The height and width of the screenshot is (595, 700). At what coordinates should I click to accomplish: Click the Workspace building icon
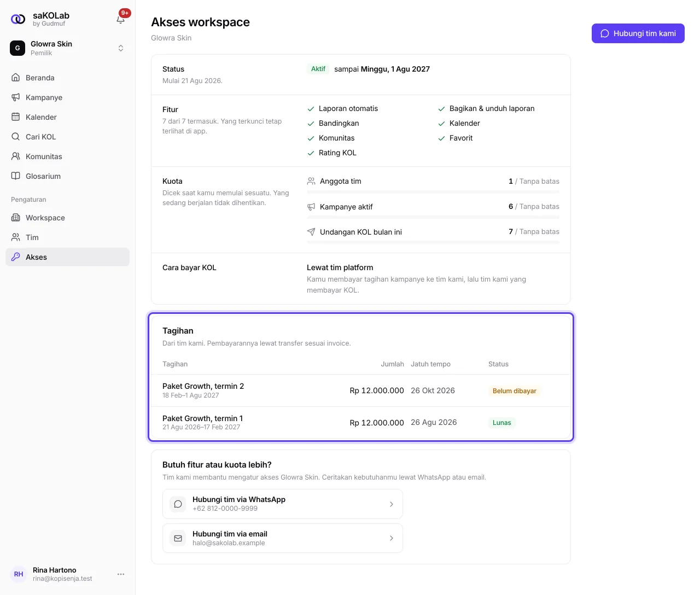tap(16, 218)
